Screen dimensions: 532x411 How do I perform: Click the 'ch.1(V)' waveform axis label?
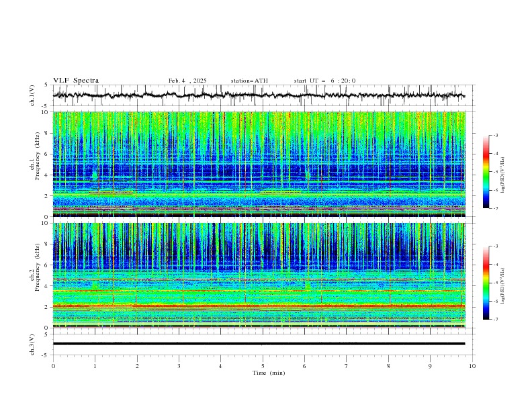tap(32, 95)
